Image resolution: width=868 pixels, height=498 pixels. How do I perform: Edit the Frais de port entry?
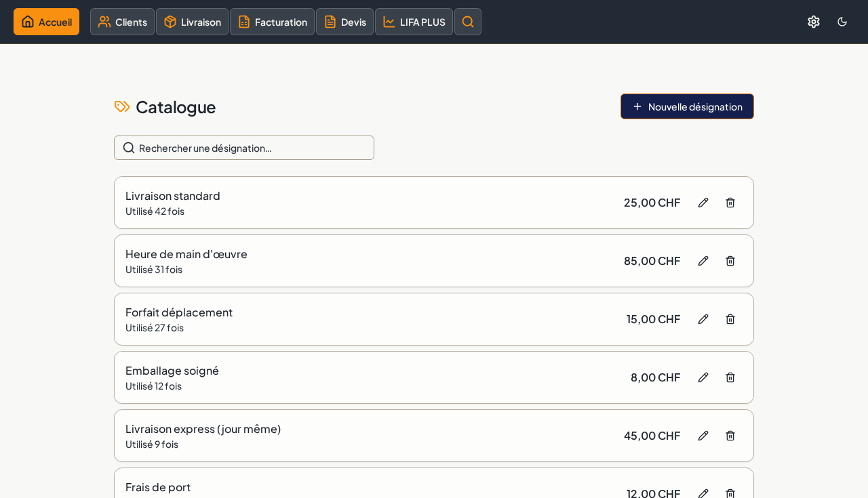click(x=703, y=493)
